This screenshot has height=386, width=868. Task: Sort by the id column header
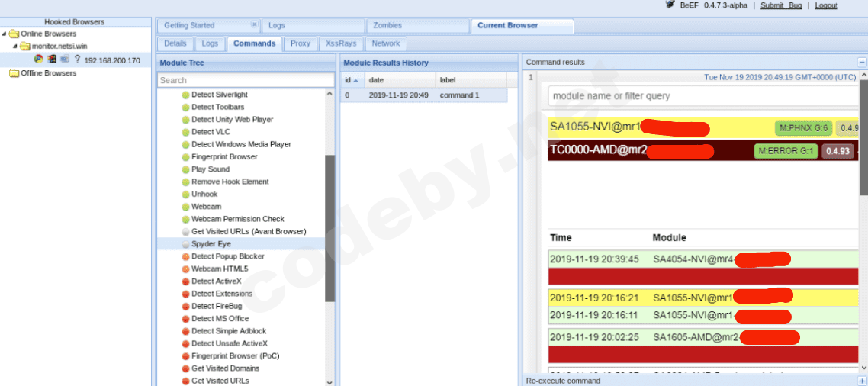click(352, 80)
